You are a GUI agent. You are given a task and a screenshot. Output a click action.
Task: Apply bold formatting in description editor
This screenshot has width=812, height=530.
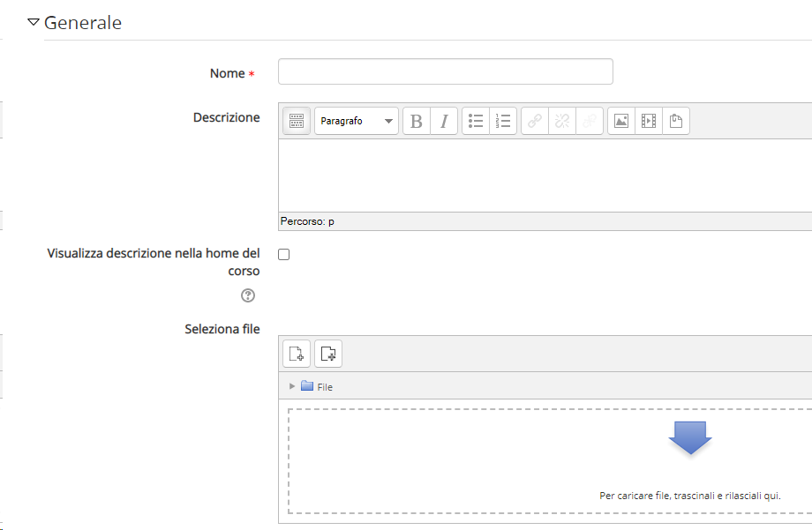(x=417, y=121)
